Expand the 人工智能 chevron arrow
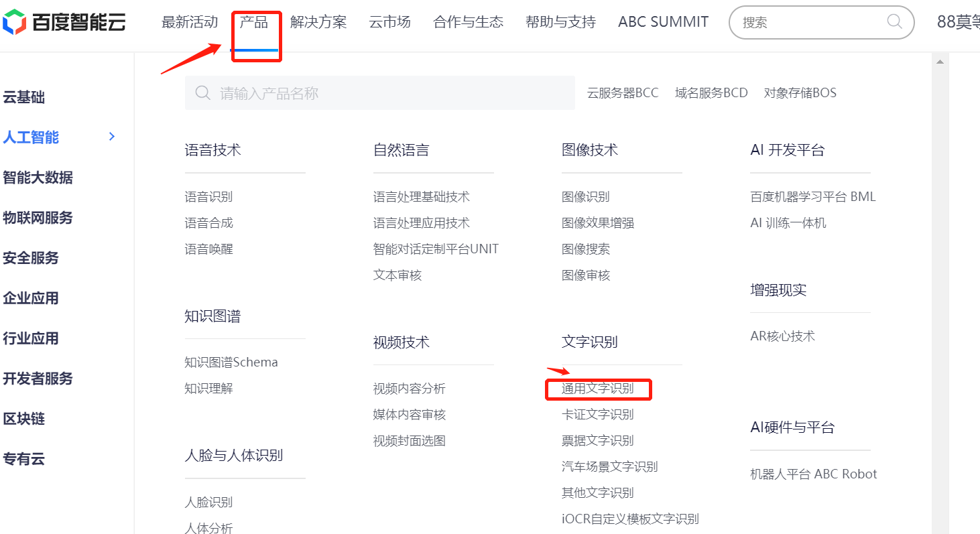 click(x=112, y=137)
